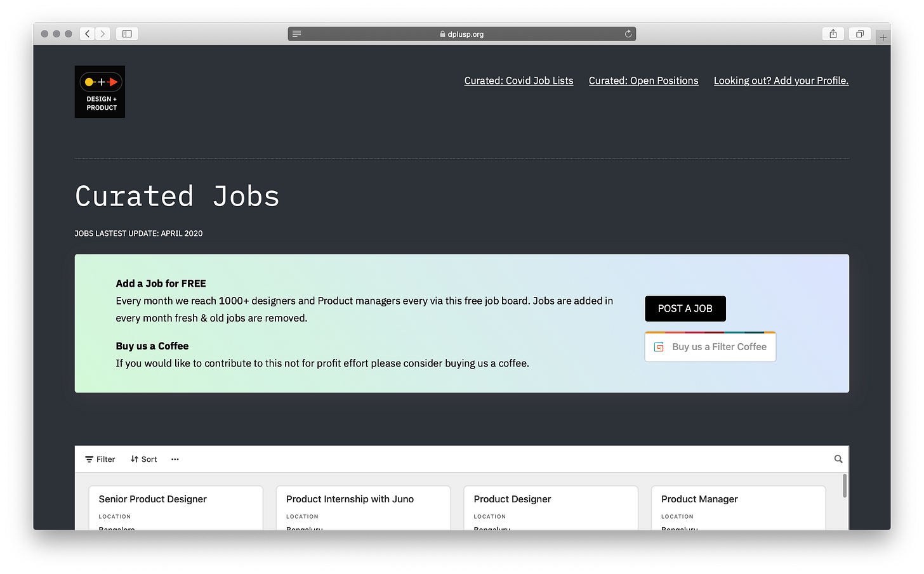Open the Filter options

[100, 459]
